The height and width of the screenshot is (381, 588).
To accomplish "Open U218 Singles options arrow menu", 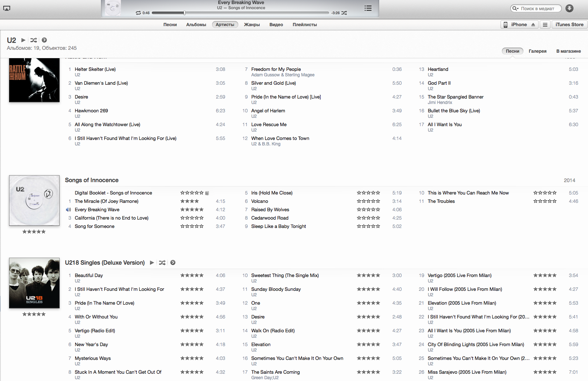I will (173, 262).
